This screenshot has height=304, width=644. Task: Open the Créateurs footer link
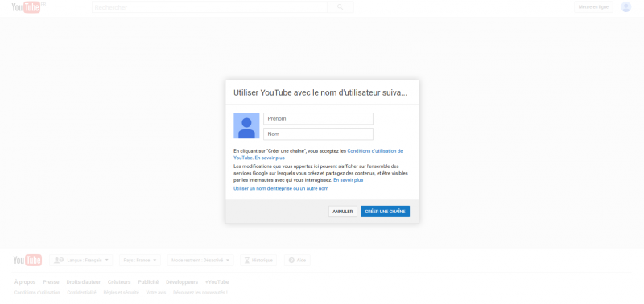tap(119, 282)
